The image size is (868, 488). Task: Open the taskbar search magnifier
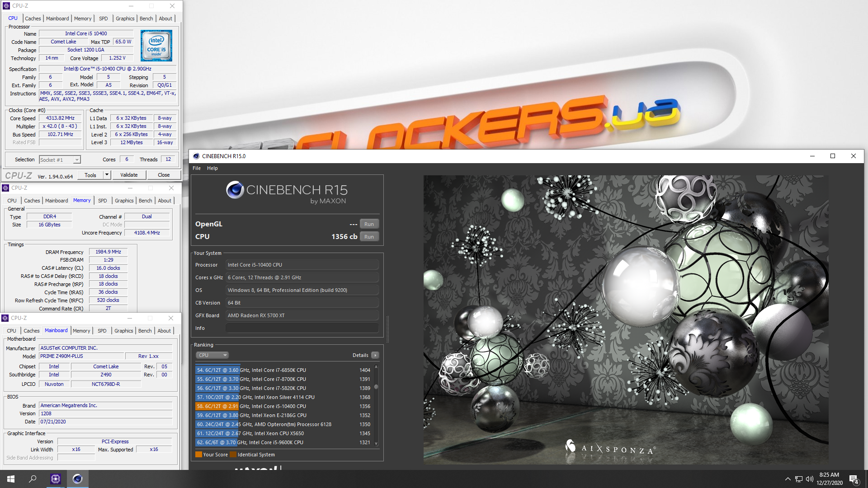[33, 479]
